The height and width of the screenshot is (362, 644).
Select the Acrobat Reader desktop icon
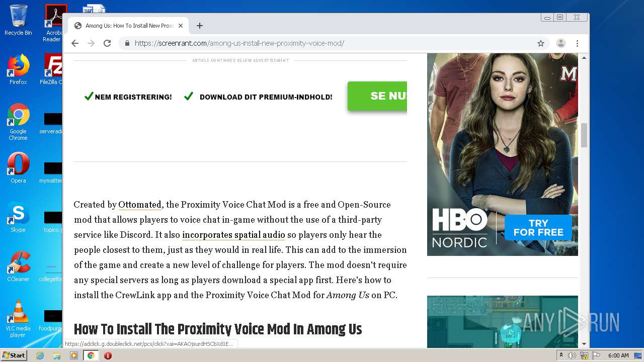click(x=53, y=23)
